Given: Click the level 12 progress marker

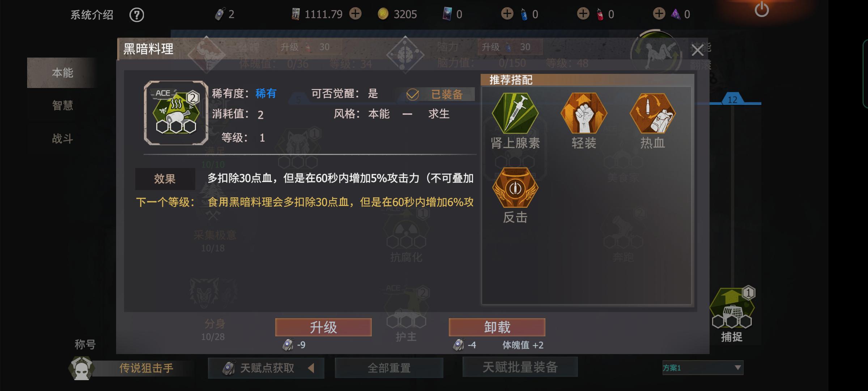Looking at the screenshot, I should tap(732, 99).
